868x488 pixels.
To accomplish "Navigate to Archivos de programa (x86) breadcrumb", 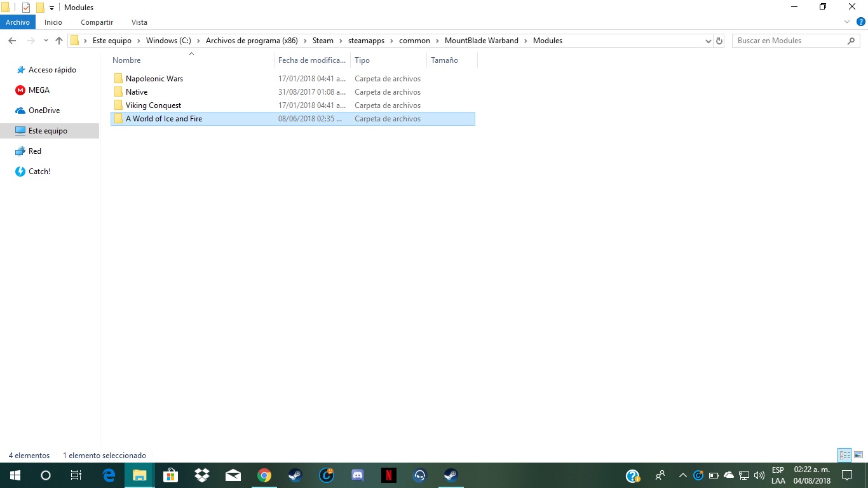I will pyautogui.click(x=252, y=41).
